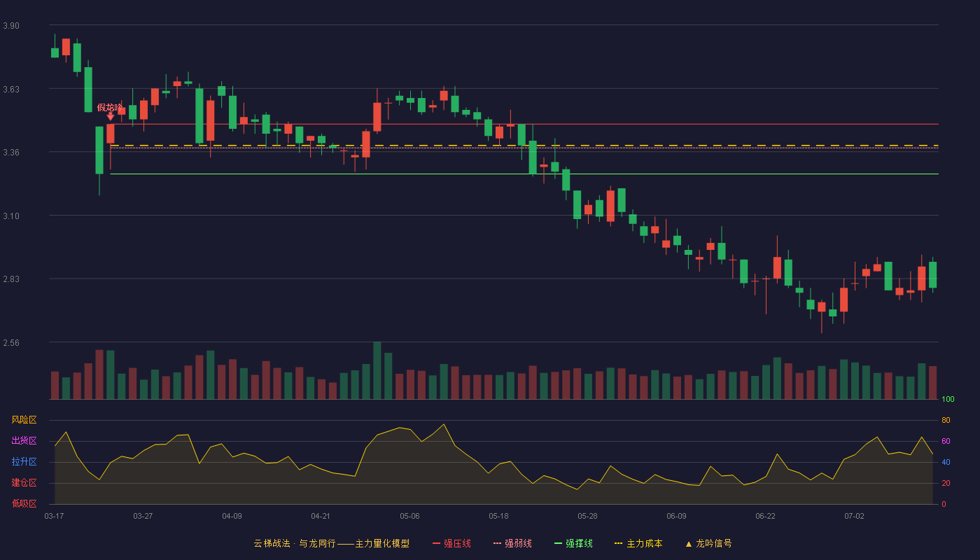980x560 pixels.
Task: Select the 风险区 zone label
Action: (x=24, y=420)
